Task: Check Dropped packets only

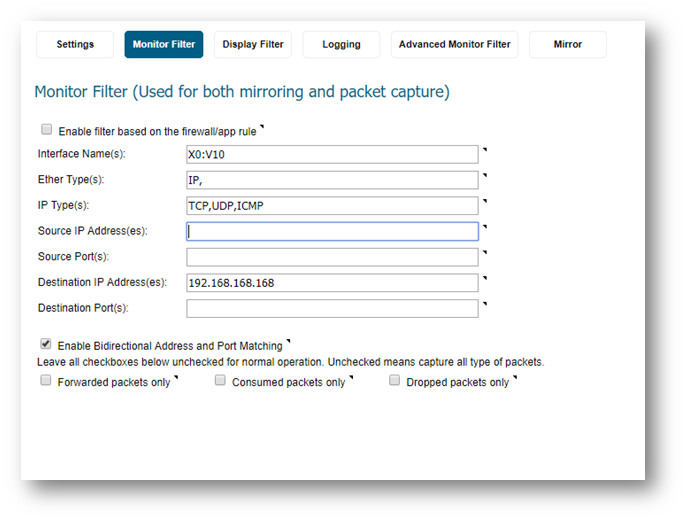Action: pos(394,380)
